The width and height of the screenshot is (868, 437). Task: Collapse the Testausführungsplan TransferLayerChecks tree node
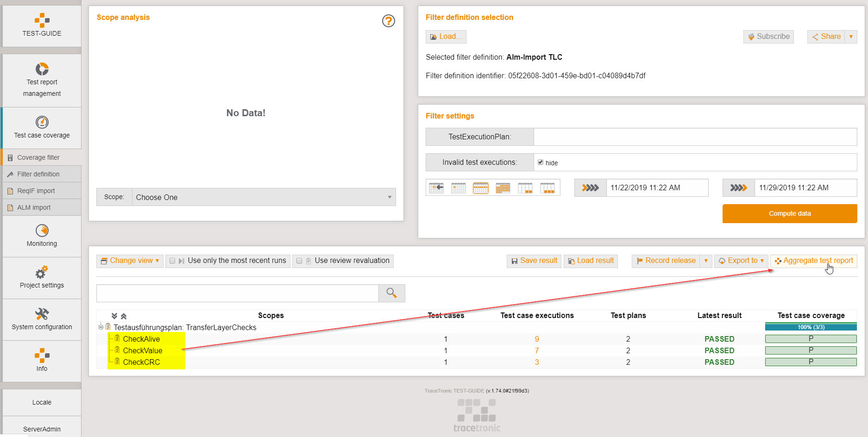[101, 327]
